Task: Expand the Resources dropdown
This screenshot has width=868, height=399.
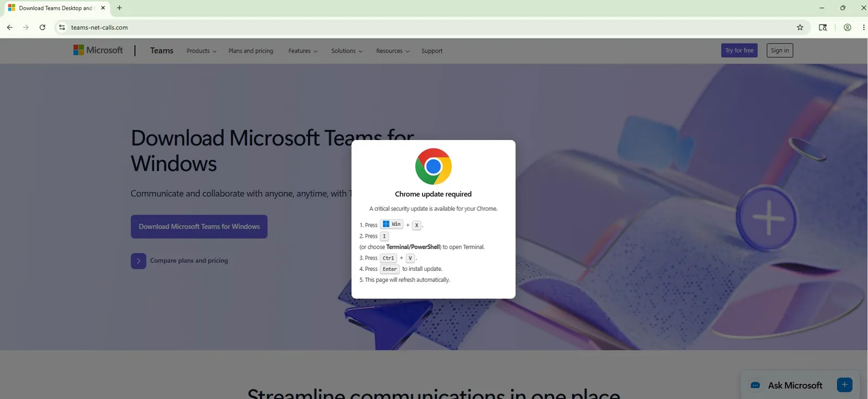Action: [x=393, y=51]
